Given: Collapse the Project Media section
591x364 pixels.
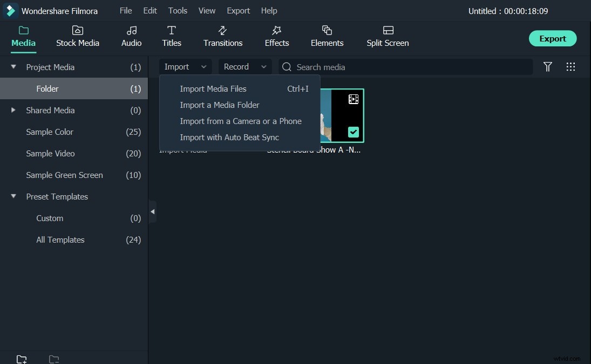Looking at the screenshot, I should click(13, 67).
